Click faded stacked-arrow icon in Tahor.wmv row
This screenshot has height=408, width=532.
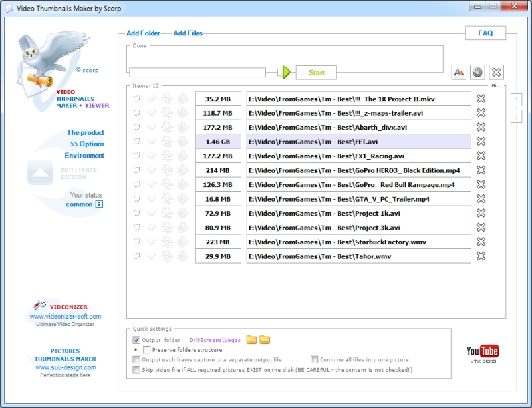click(x=182, y=256)
